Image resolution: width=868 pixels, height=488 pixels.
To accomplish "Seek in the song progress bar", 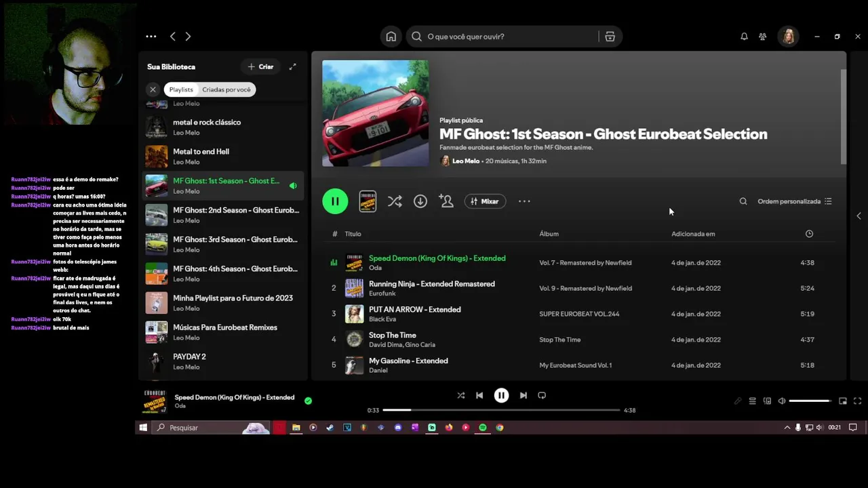I will pyautogui.click(x=501, y=410).
